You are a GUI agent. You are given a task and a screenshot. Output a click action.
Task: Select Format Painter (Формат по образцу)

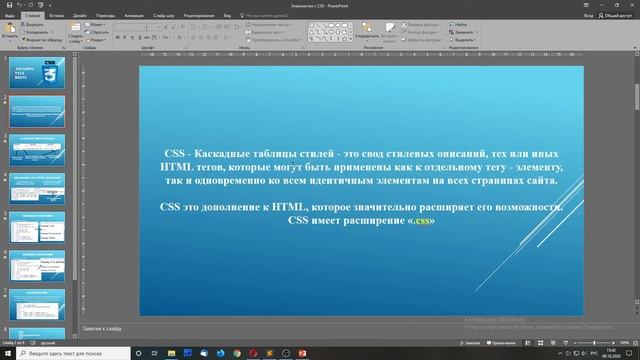pos(42,40)
